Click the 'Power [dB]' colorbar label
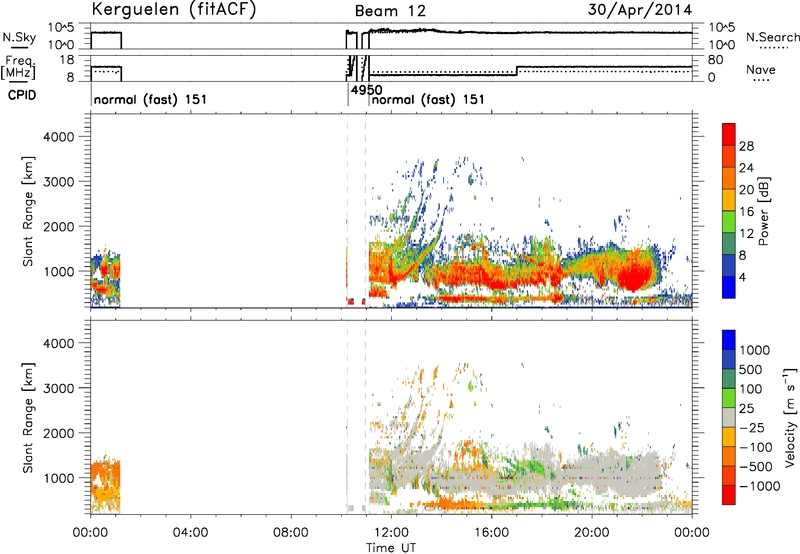The width and height of the screenshot is (800, 554). pos(764,211)
